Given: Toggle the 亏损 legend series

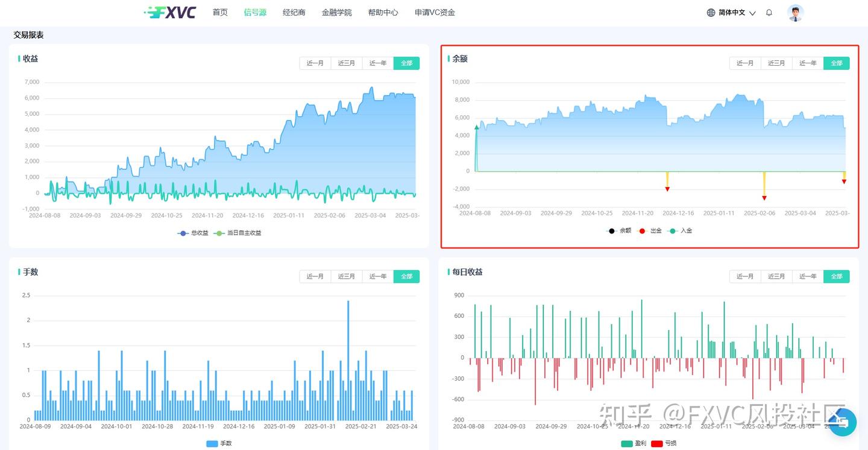Looking at the screenshot, I should click(664, 443).
